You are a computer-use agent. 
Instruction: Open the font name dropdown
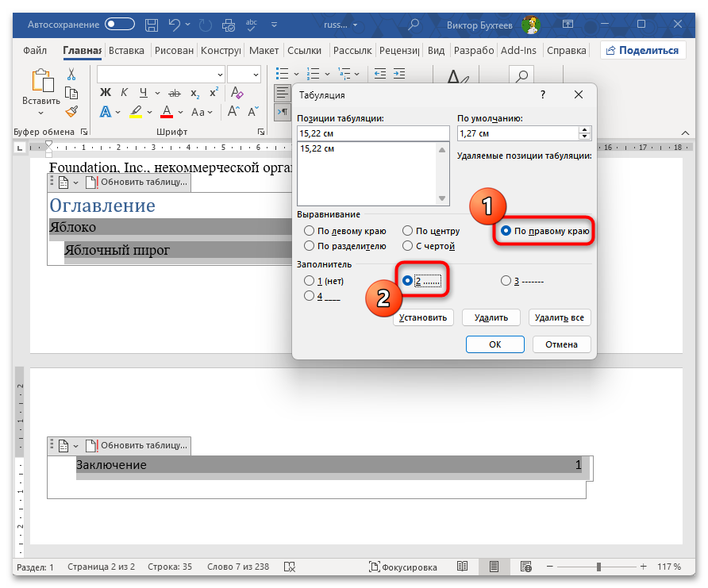click(220, 75)
